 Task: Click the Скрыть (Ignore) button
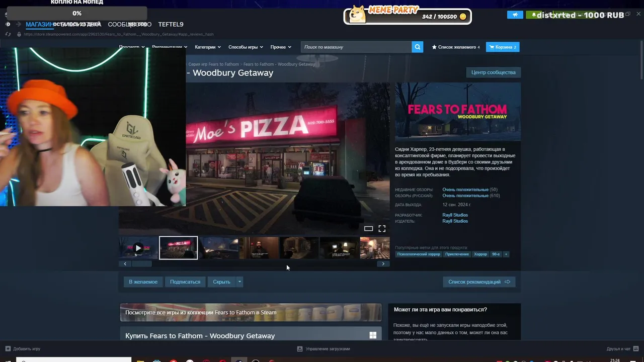coord(221,282)
